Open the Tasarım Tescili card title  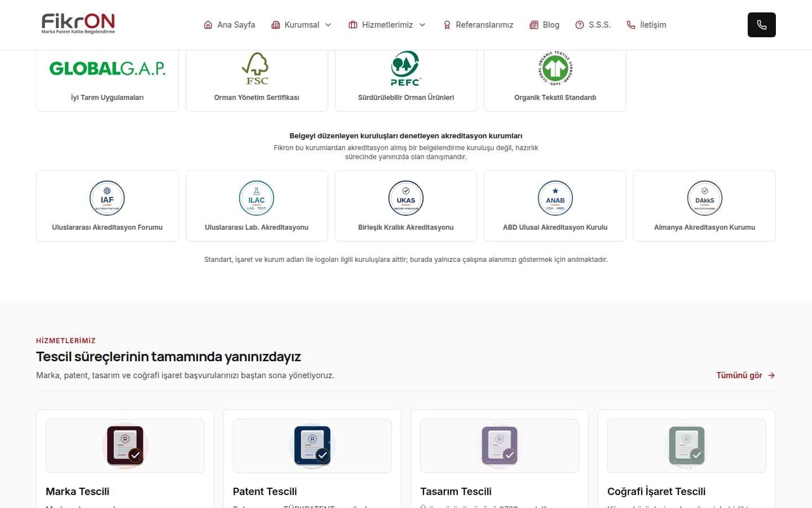point(456,492)
